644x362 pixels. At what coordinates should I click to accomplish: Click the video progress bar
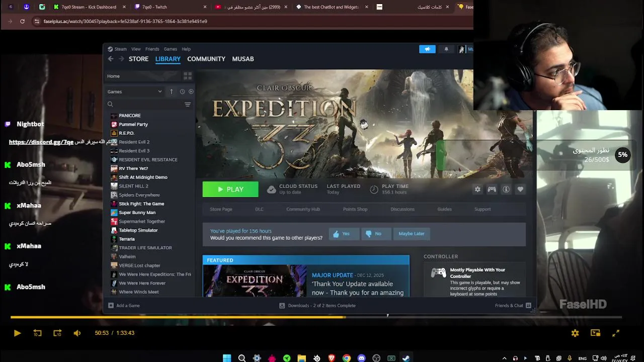pyautogui.click(x=316, y=317)
